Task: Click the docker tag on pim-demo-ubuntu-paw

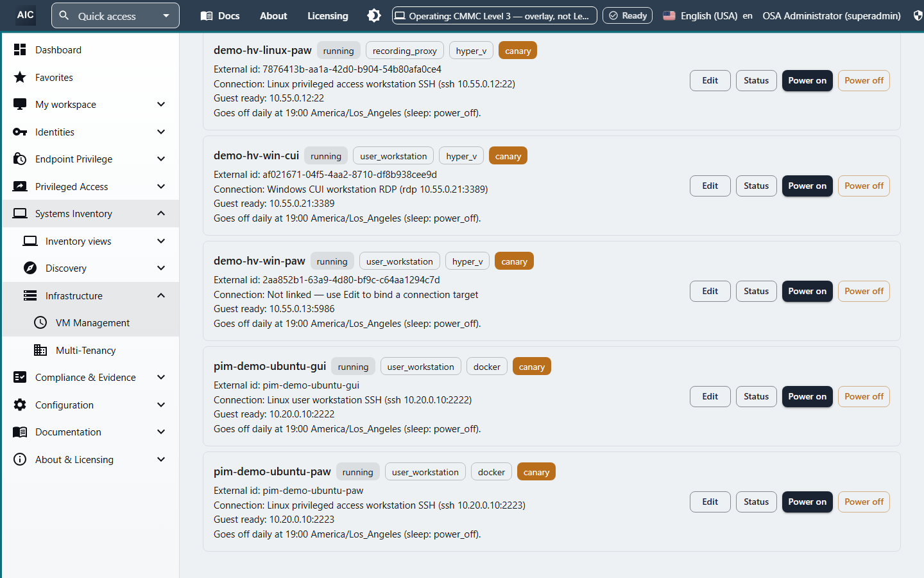Action: pos(492,472)
